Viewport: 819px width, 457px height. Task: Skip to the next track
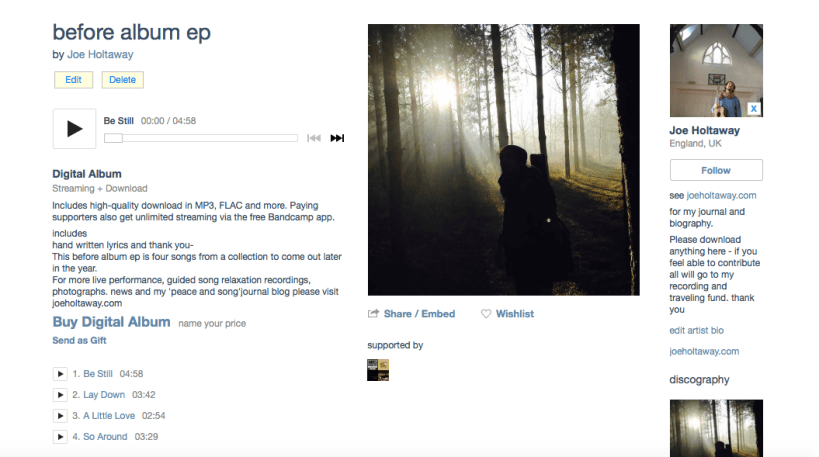[x=337, y=138]
